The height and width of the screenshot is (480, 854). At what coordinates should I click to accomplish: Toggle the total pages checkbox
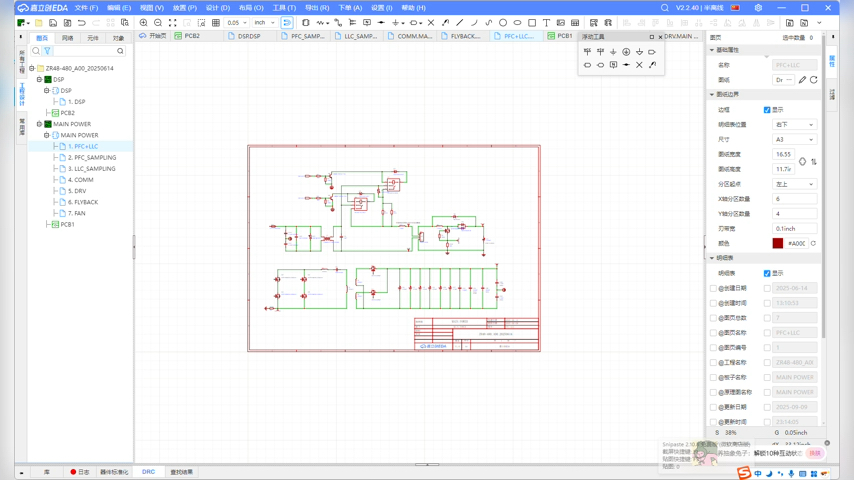713,318
